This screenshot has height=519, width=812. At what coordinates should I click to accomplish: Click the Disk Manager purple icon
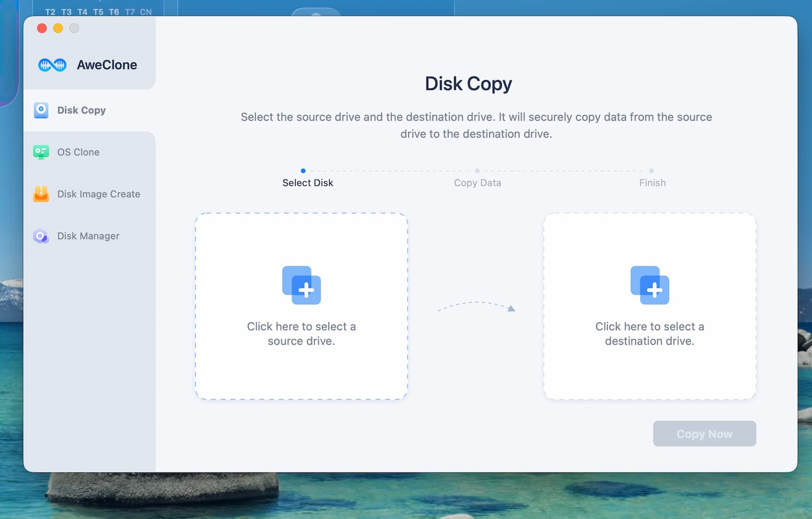(x=41, y=236)
